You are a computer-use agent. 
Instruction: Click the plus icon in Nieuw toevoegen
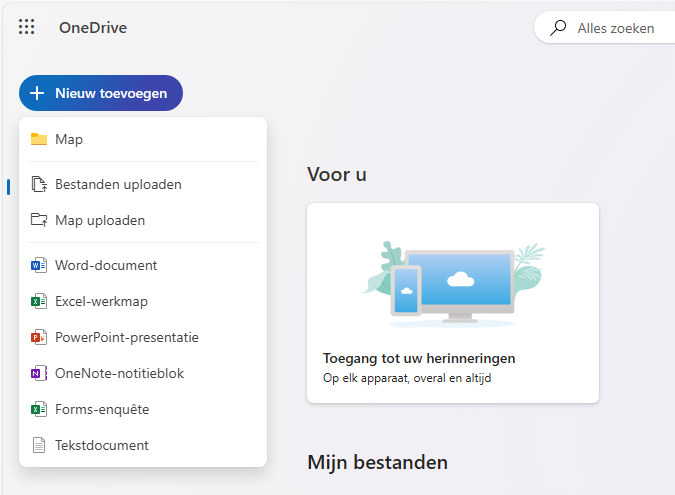click(37, 93)
